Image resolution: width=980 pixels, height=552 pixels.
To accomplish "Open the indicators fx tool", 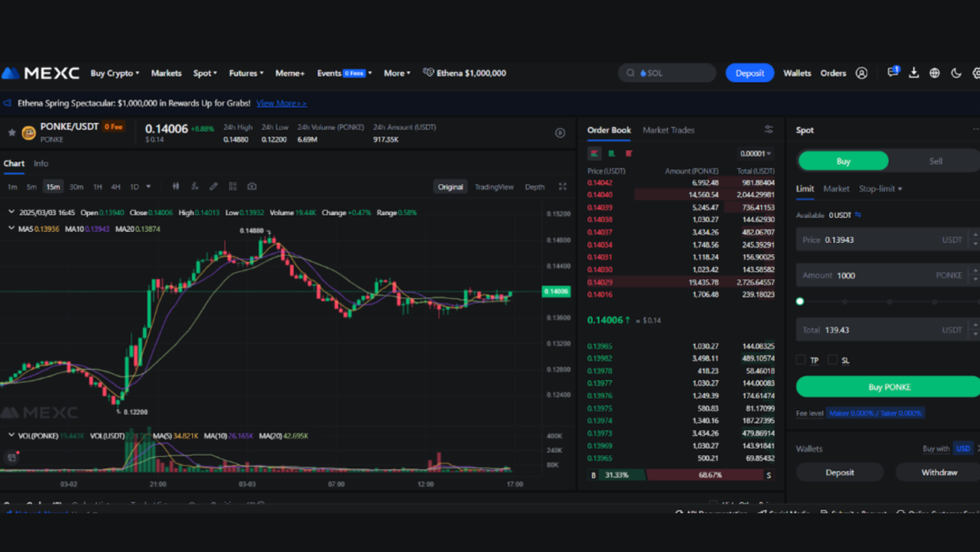I will pyautogui.click(x=194, y=187).
